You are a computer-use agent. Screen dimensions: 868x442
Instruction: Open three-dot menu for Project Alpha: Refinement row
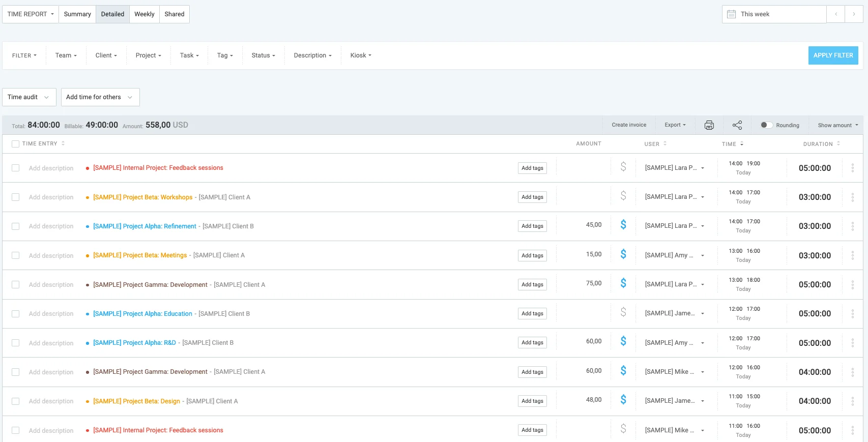[853, 226]
